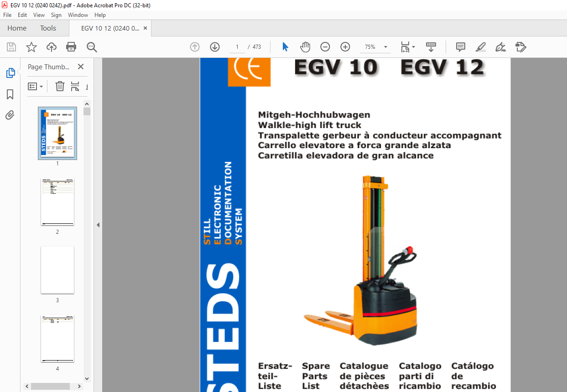The image size is (567, 392).
Task: Open the Edit menu
Action: 22,15
